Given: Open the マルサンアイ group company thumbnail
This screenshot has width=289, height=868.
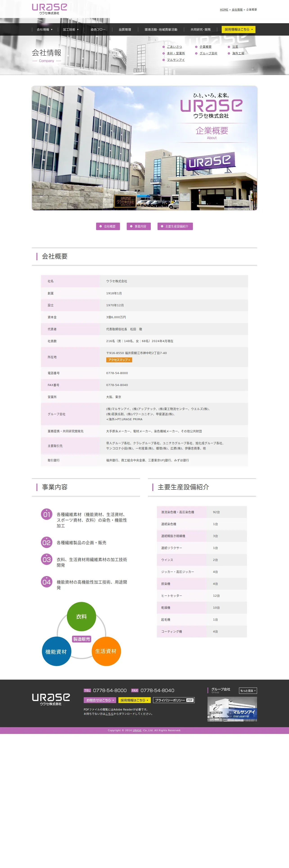Looking at the screenshot, I should [232, 709].
